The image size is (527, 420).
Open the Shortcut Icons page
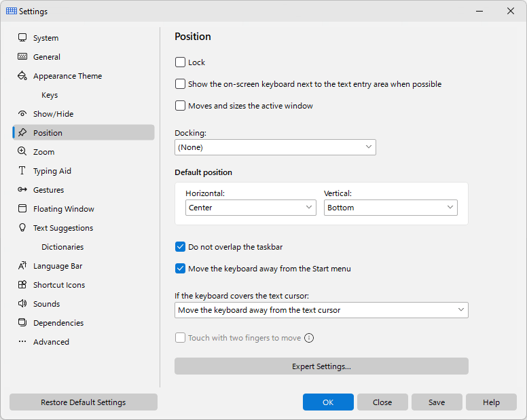(84, 285)
